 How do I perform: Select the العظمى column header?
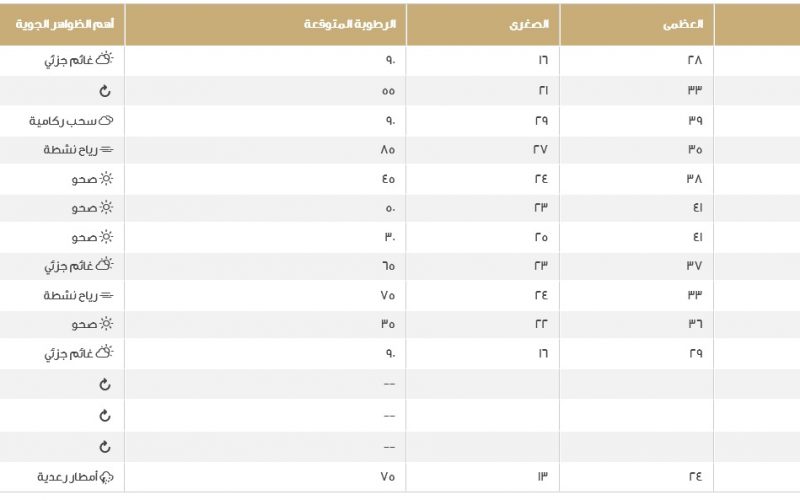tap(637, 24)
